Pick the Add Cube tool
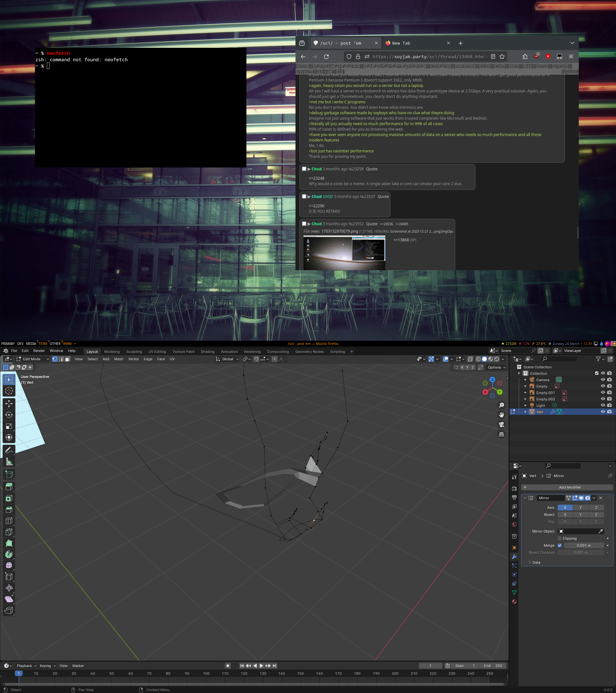The image size is (616, 693). pyautogui.click(x=9, y=474)
